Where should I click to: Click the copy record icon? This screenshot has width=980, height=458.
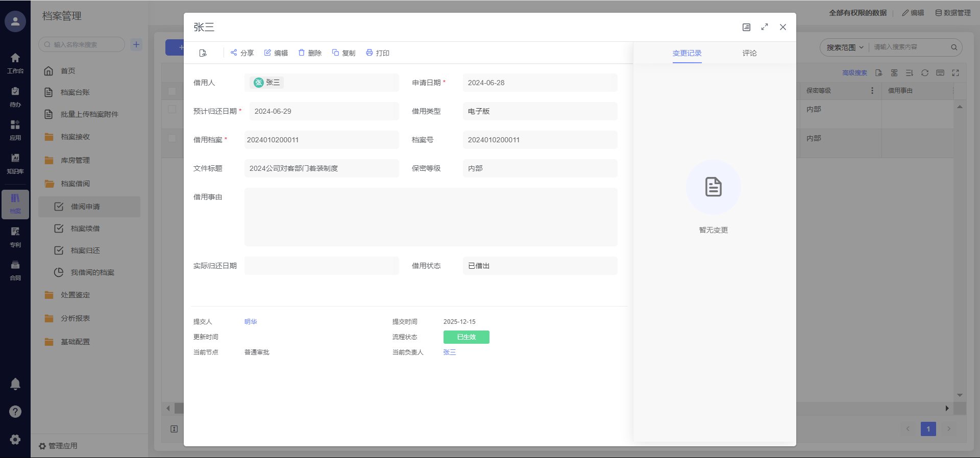[335, 53]
